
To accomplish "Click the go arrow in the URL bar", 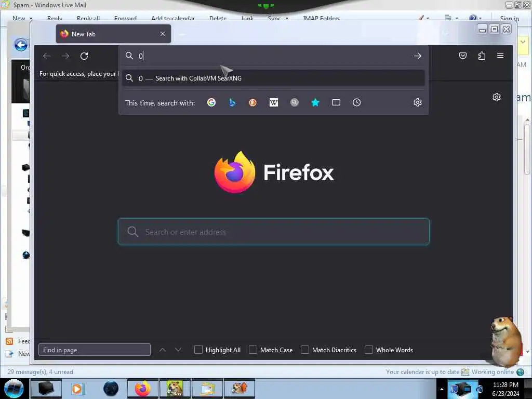I will point(418,56).
